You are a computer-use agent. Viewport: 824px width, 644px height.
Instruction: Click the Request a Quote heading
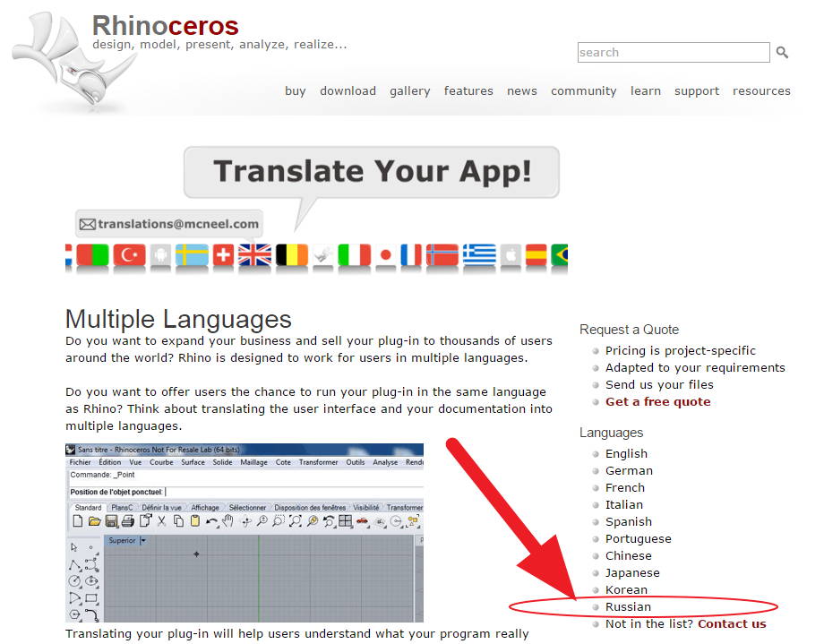(x=629, y=330)
